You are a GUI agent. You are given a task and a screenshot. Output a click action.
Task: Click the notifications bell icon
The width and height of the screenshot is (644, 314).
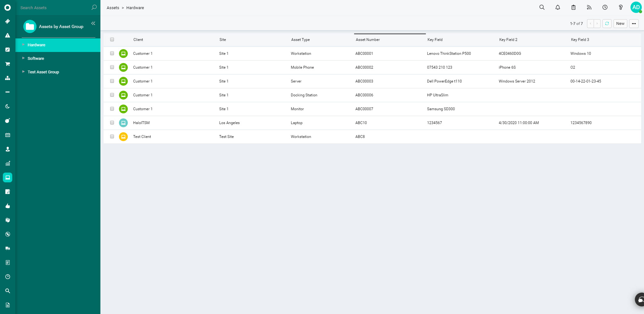point(557,7)
